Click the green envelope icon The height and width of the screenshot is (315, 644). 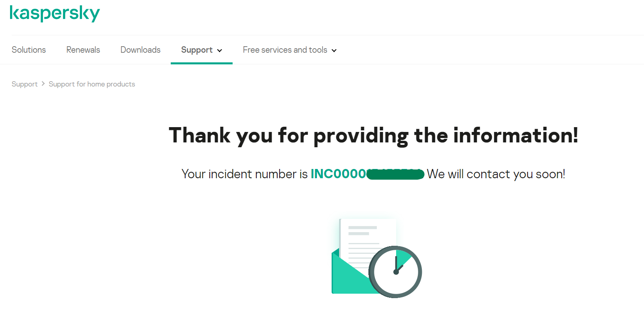(x=346, y=278)
